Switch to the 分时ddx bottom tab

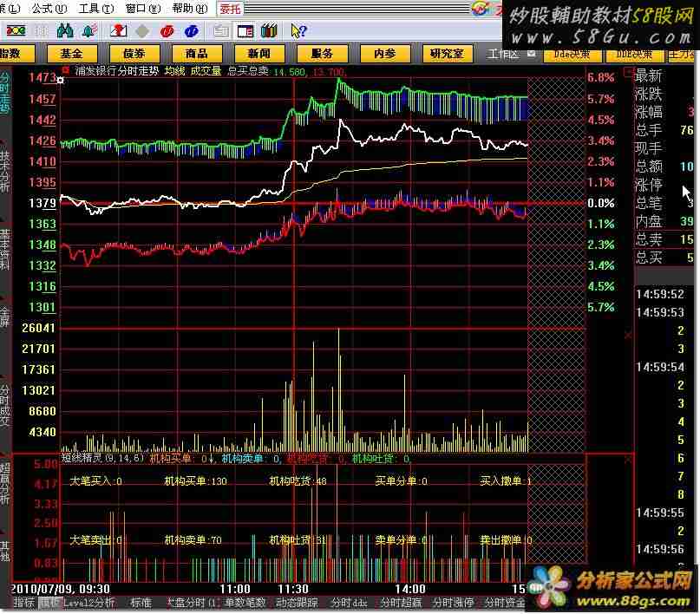click(349, 603)
